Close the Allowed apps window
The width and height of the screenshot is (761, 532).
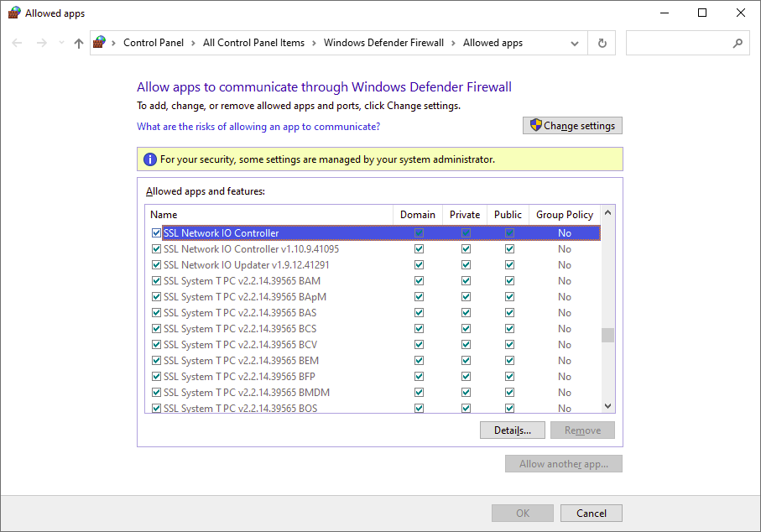tap(741, 13)
